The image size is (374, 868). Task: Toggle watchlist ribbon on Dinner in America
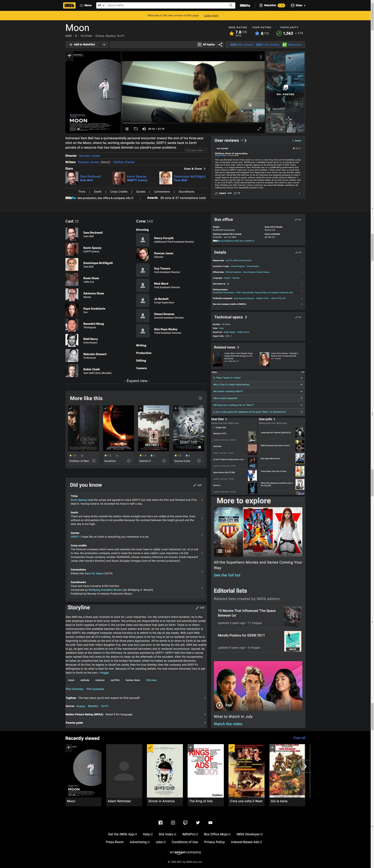click(150, 747)
